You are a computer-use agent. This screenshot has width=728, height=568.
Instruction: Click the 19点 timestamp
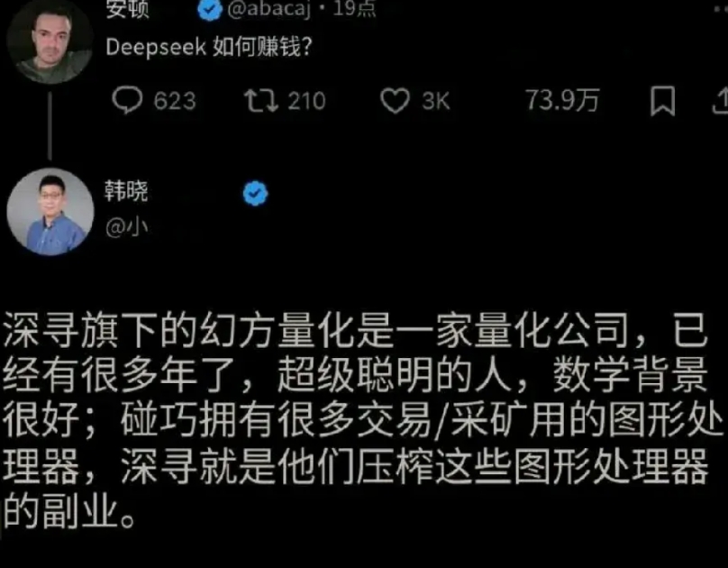pos(354,8)
